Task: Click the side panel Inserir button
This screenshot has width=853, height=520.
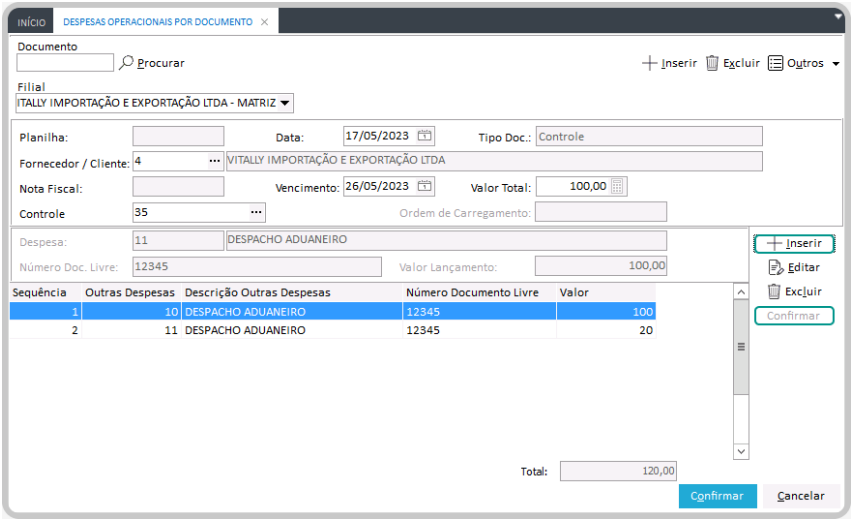Action: point(794,243)
